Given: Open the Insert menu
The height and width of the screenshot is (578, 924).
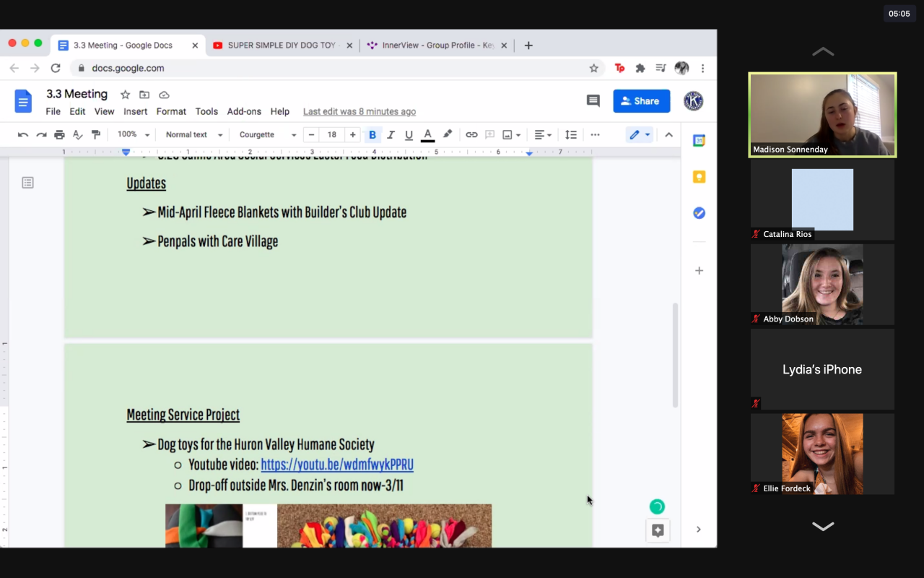Looking at the screenshot, I should click(135, 111).
